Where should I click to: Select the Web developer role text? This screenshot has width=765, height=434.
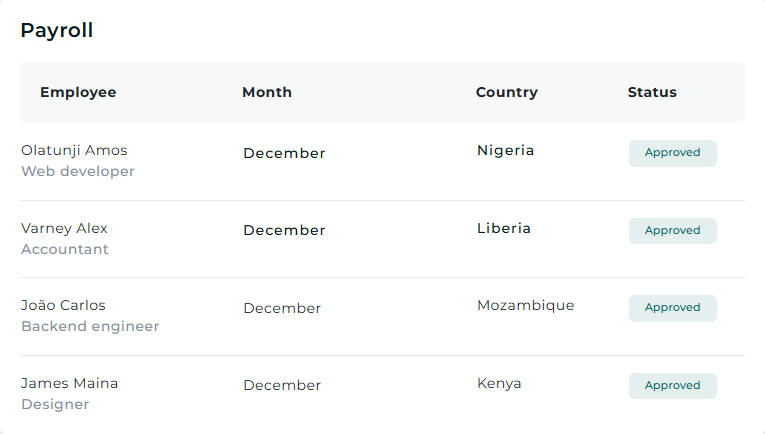[x=78, y=171]
